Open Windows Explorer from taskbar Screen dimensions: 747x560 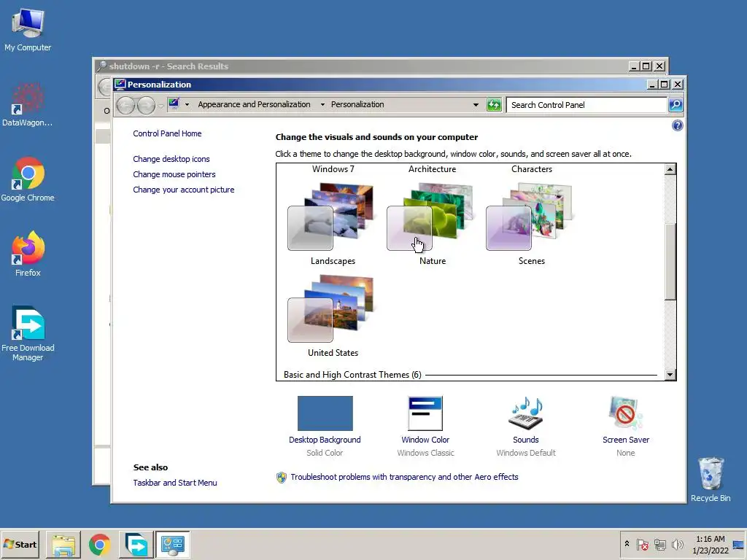pyautogui.click(x=63, y=544)
